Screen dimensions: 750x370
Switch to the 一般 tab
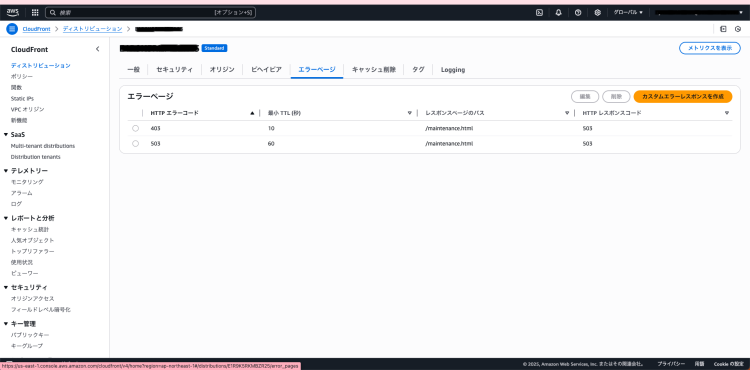133,70
